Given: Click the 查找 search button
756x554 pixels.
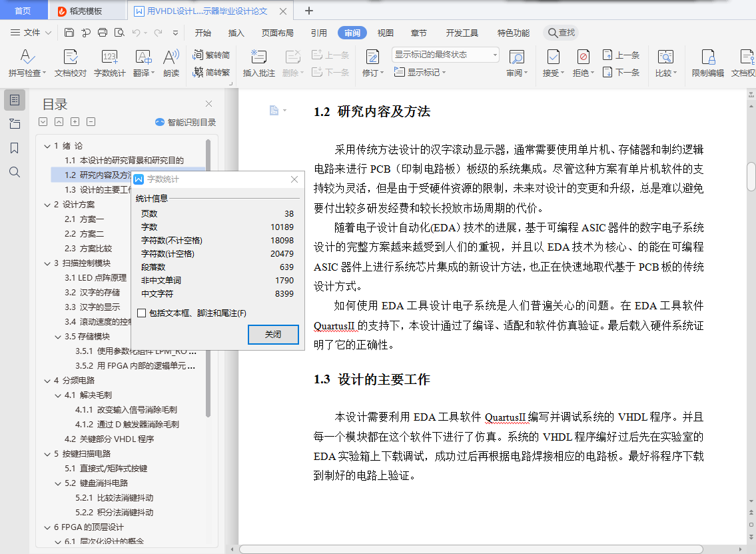Looking at the screenshot, I should [x=562, y=32].
